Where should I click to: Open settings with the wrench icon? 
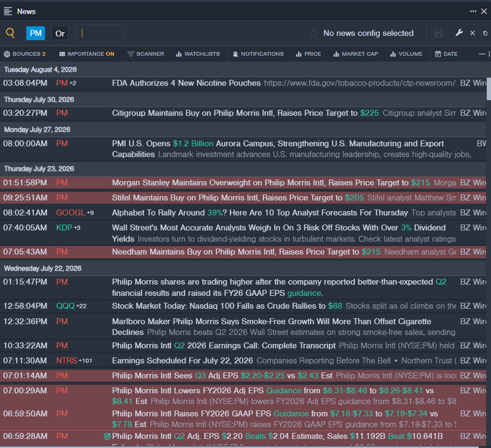coord(459,33)
